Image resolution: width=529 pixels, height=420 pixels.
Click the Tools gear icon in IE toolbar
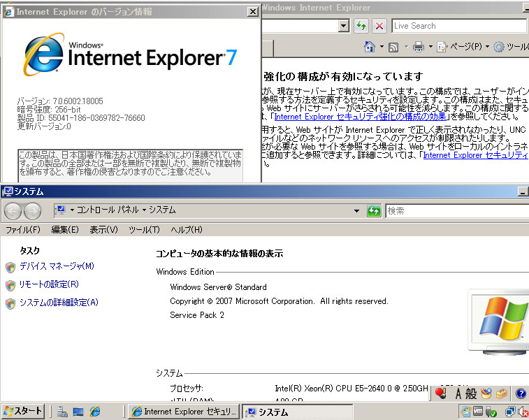coord(499,47)
